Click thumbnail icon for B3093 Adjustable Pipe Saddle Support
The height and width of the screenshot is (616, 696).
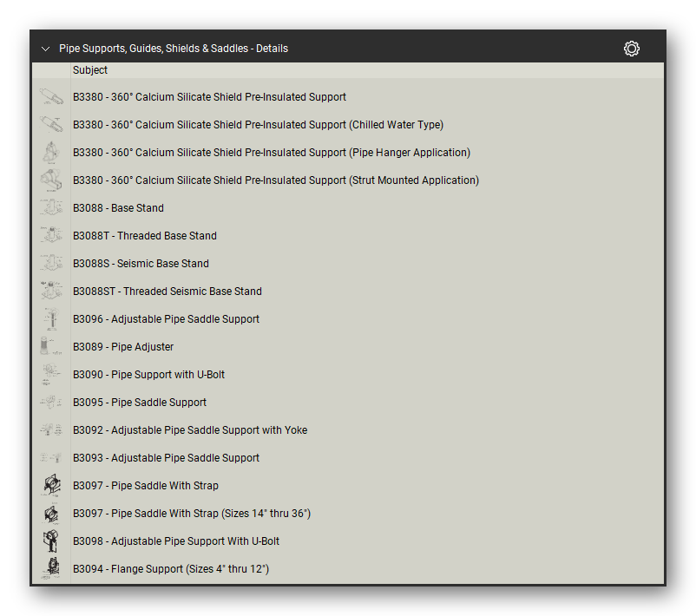(51, 457)
